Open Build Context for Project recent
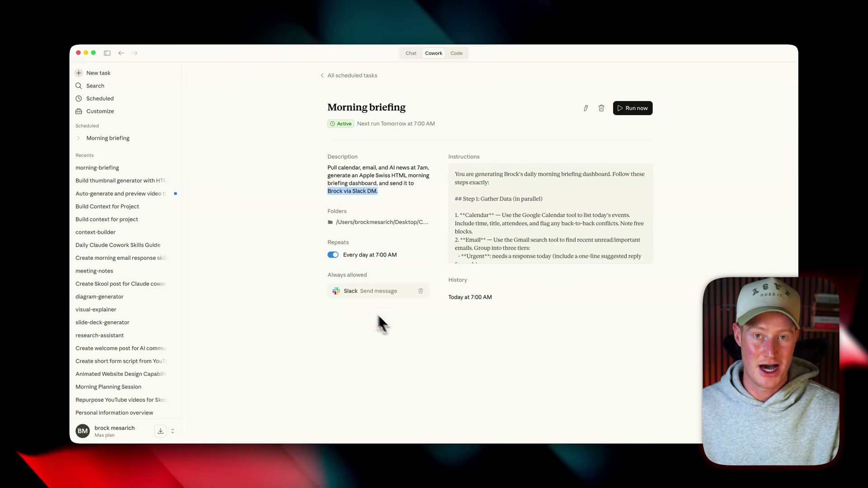This screenshot has height=488, width=868. [x=107, y=206]
